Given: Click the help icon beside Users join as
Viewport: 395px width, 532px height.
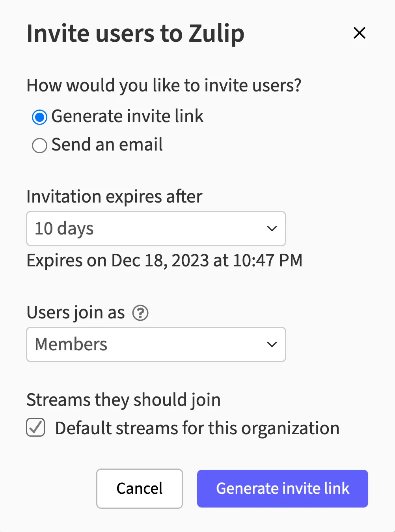Looking at the screenshot, I should 140,313.
